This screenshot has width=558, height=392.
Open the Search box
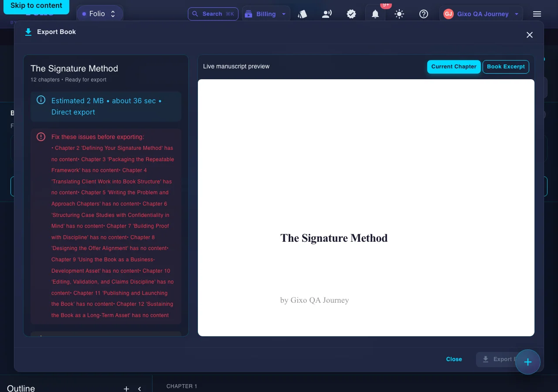[x=213, y=14]
